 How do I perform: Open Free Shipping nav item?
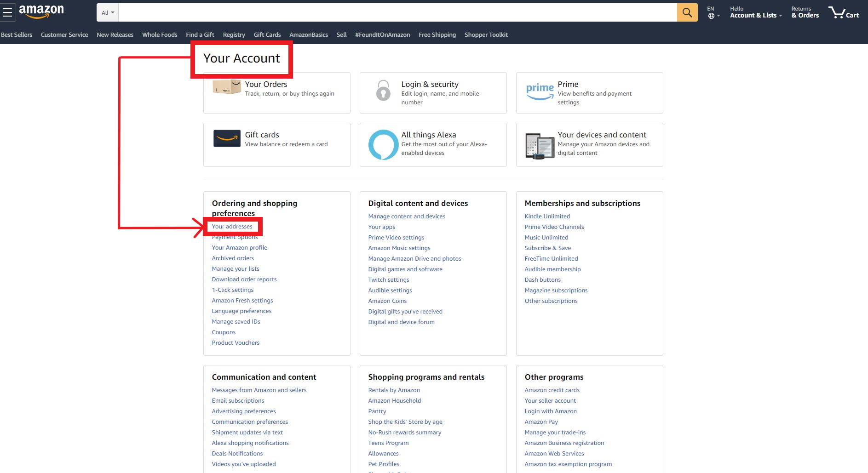[x=437, y=34]
